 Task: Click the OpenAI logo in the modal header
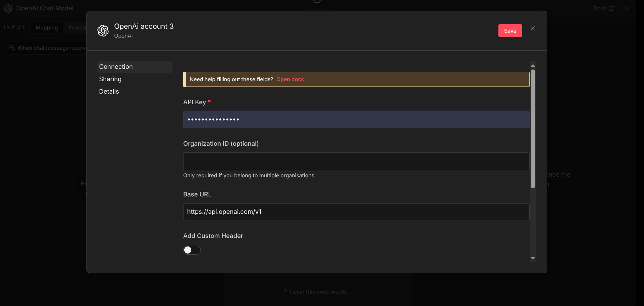(103, 30)
